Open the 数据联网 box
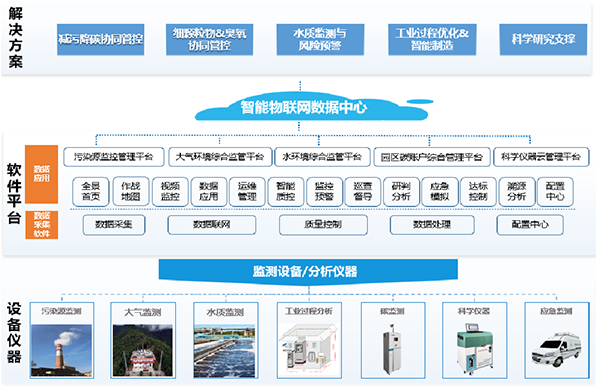 pos(212,225)
